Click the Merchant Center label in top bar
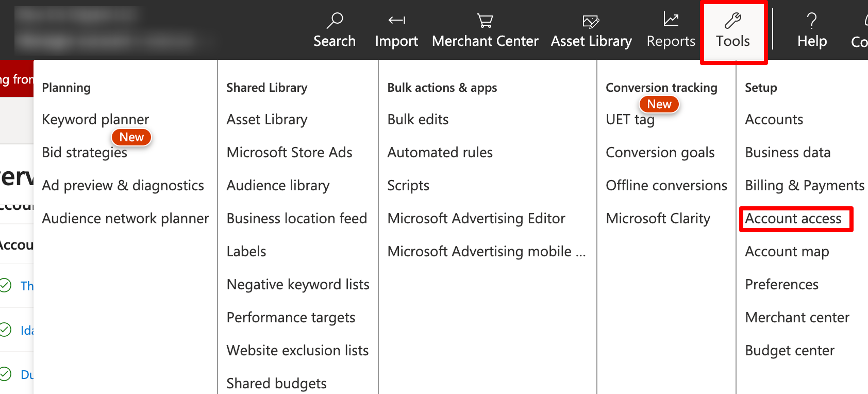Viewport: 868px width, 394px height. point(485,41)
